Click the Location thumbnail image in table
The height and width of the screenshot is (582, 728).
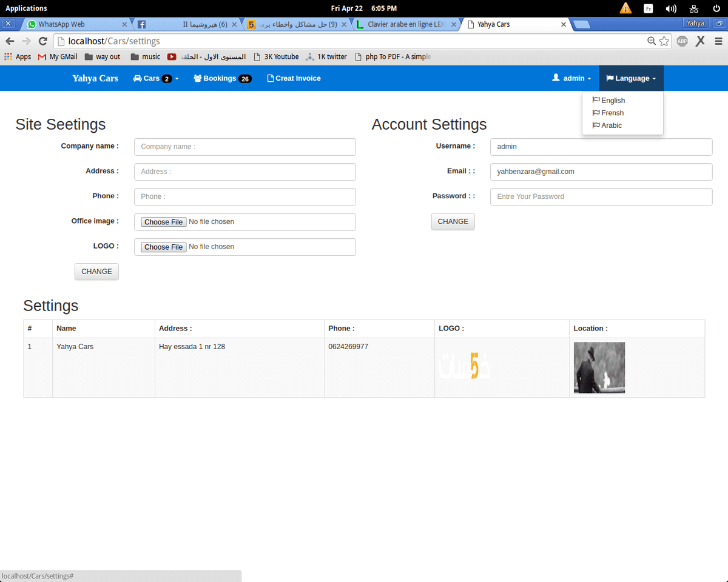(x=599, y=367)
